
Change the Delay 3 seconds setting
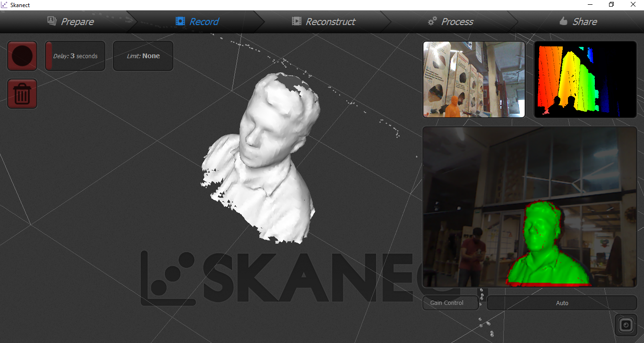point(75,56)
